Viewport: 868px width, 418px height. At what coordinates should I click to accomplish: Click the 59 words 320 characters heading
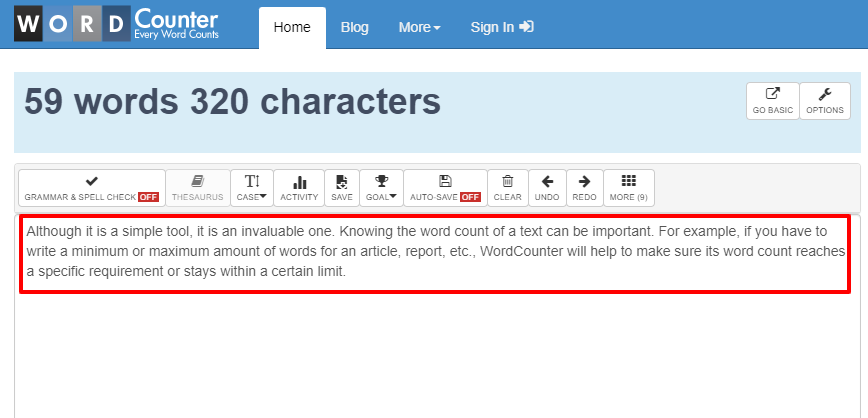click(x=232, y=101)
